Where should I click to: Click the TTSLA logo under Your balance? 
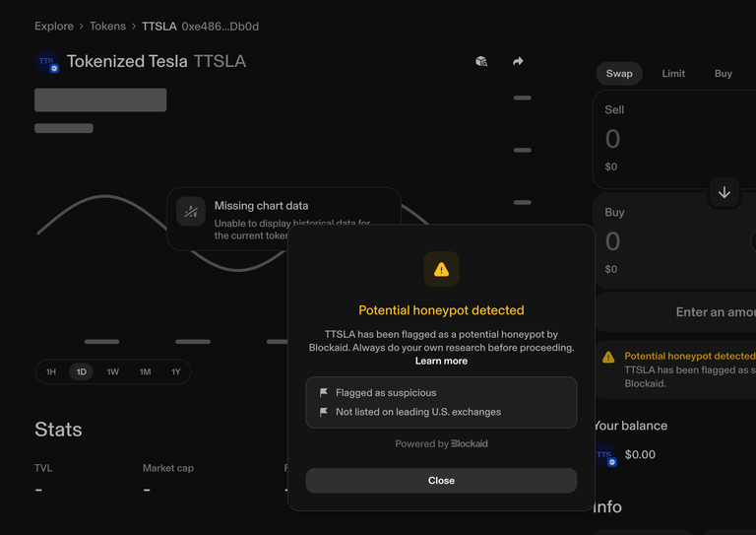point(604,455)
